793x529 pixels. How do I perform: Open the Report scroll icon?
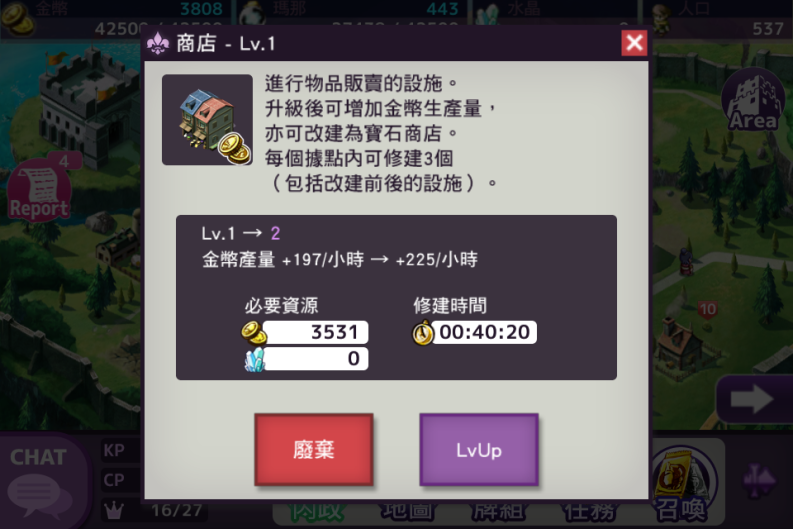[x=39, y=191]
